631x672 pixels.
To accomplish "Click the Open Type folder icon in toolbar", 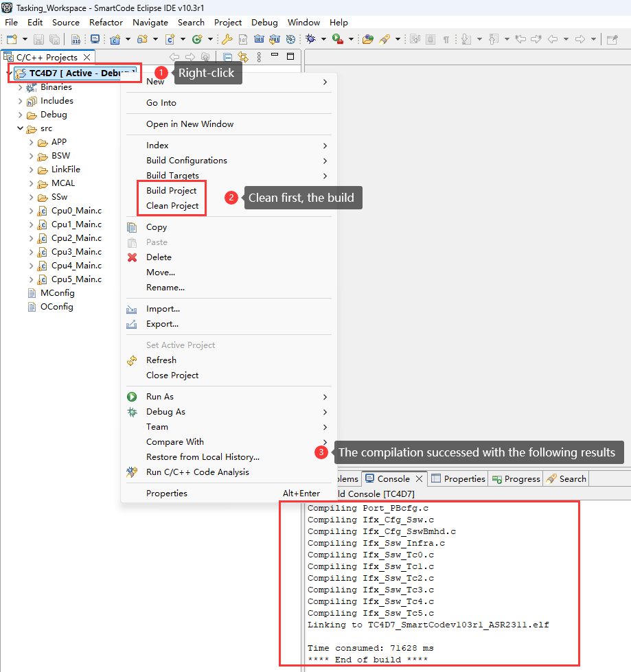I will pos(368,39).
